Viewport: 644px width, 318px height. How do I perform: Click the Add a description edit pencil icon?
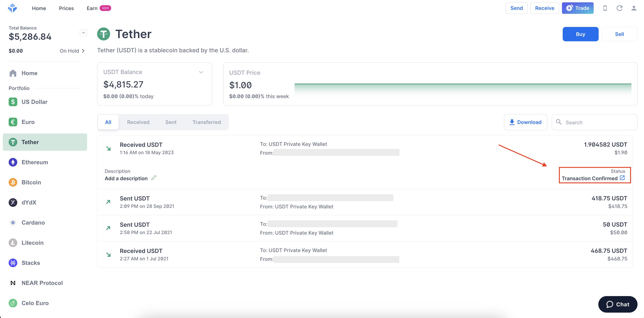point(155,178)
